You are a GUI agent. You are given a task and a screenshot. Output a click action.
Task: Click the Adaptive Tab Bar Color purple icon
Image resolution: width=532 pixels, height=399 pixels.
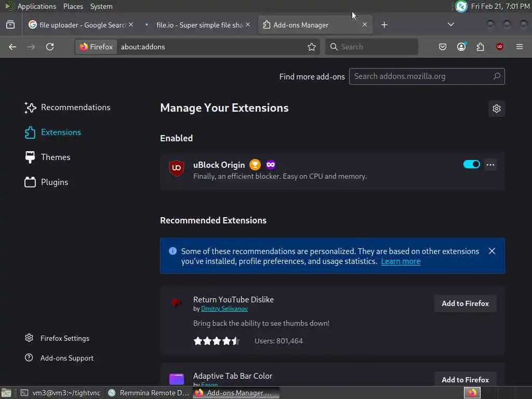tap(177, 379)
